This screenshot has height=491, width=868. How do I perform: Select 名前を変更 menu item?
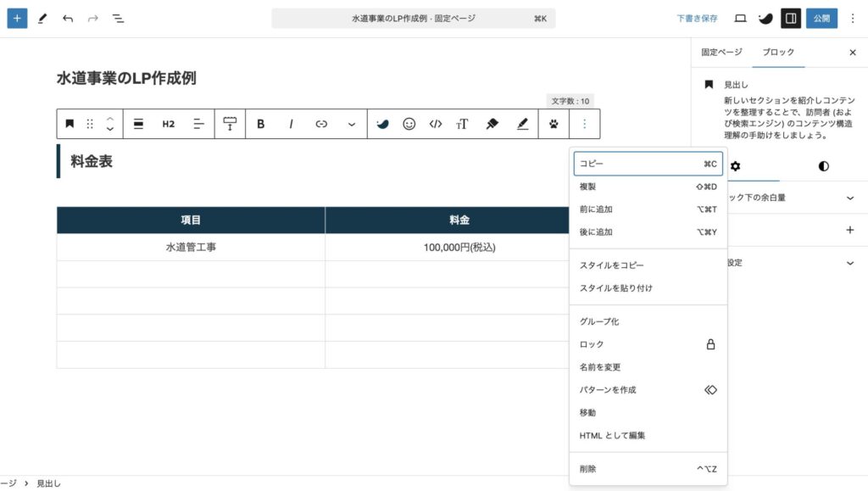point(648,367)
